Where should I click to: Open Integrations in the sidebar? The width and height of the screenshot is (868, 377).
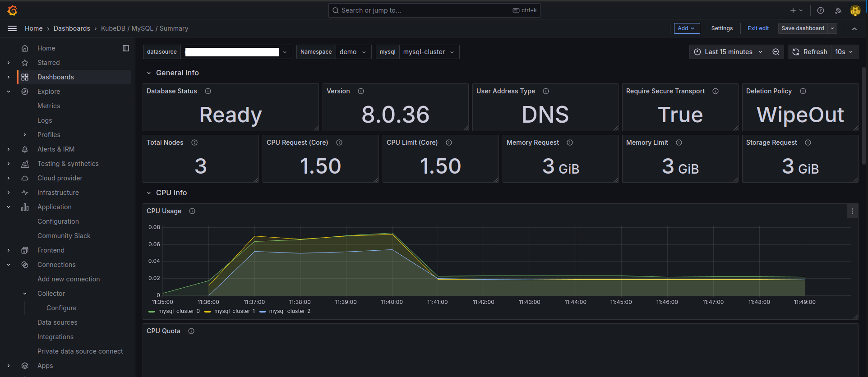click(x=55, y=337)
